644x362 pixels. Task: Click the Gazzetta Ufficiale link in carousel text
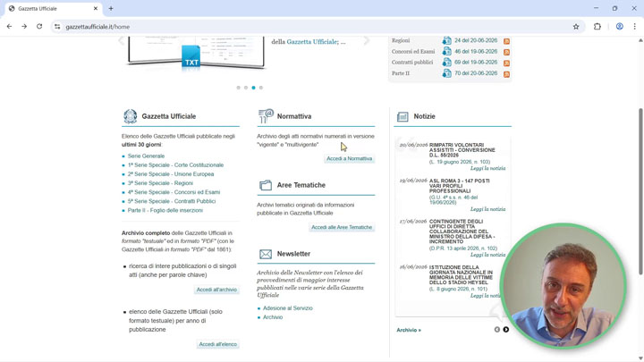pyautogui.click(x=312, y=42)
